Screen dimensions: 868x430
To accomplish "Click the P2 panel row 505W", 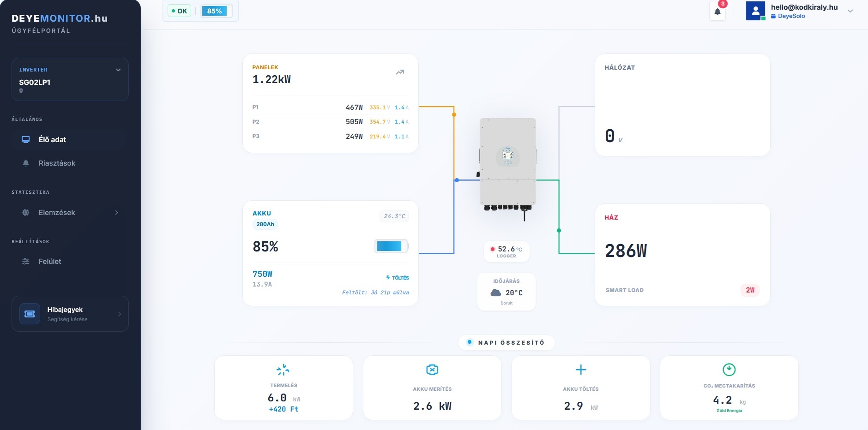I will coord(330,122).
